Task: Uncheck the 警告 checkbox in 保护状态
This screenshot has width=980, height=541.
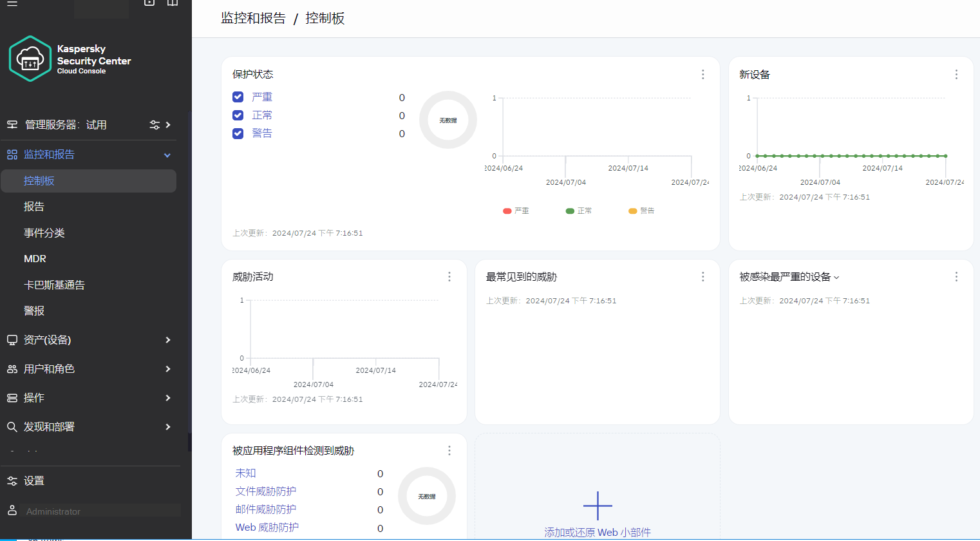Action: [x=239, y=133]
